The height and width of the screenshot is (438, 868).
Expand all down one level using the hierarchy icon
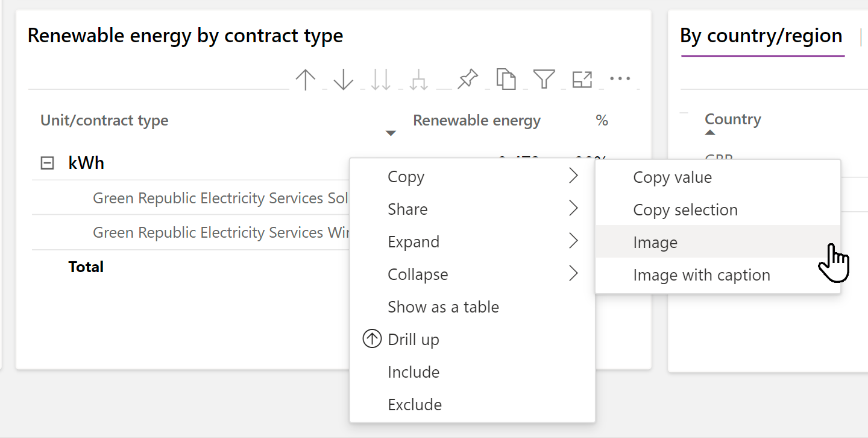pyautogui.click(x=418, y=79)
